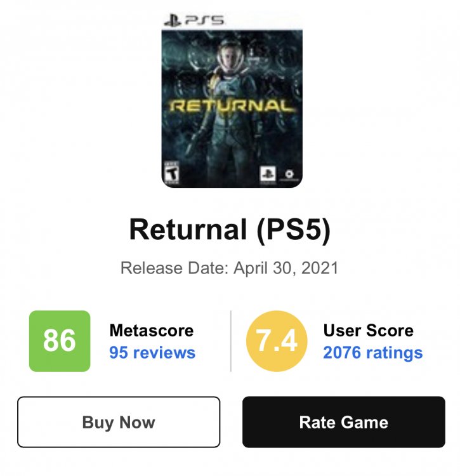
Task: Click the Metascore label
Action: pos(152,330)
